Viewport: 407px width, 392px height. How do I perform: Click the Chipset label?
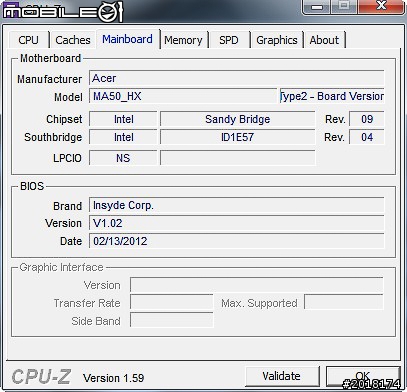point(64,119)
